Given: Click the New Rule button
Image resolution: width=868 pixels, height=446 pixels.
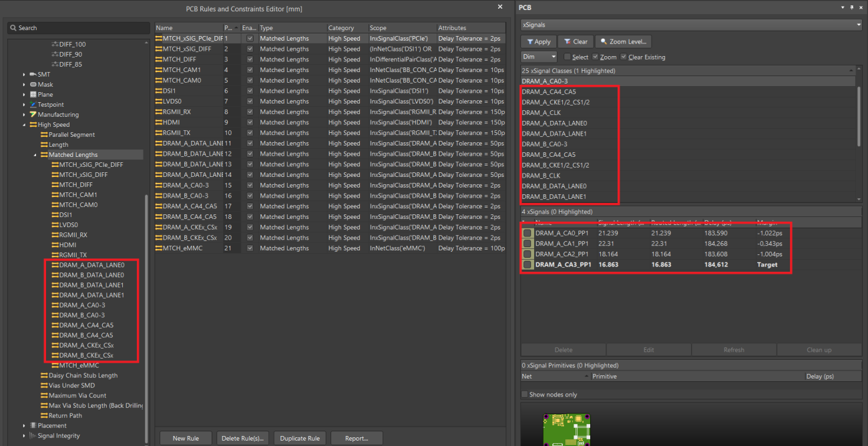Looking at the screenshot, I should (x=186, y=438).
